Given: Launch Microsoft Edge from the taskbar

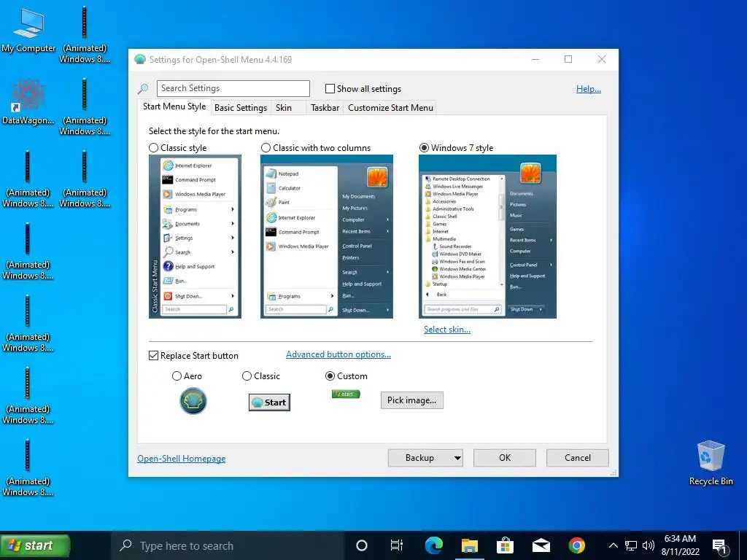Looking at the screenshot, I should tap(433, 545).
